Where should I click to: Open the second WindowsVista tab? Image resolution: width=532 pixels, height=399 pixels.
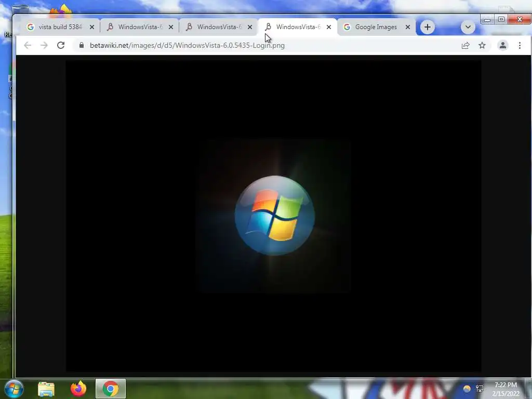tap(139, 27)
